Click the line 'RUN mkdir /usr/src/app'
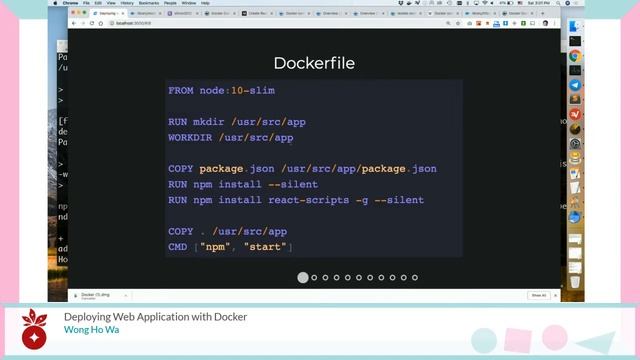Viewport: 640px width, 360px height. tap(237, 122)
